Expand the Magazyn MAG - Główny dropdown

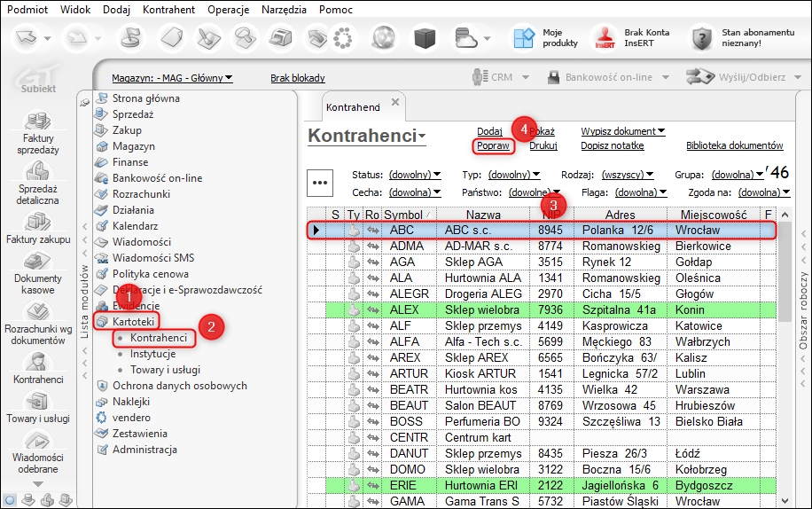(172, 78)
